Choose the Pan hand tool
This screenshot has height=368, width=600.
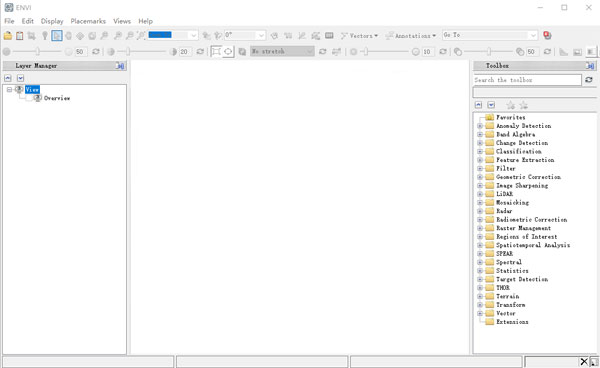(x=68, y=36)
